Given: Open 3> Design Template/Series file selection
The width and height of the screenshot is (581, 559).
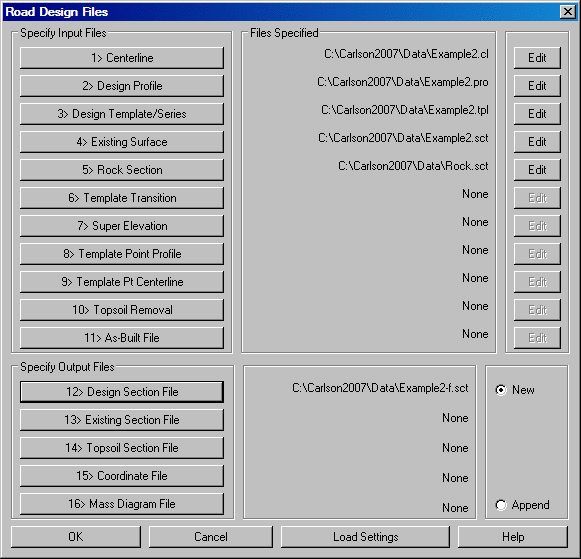Looking at the screenshot, I should (122, 114).
